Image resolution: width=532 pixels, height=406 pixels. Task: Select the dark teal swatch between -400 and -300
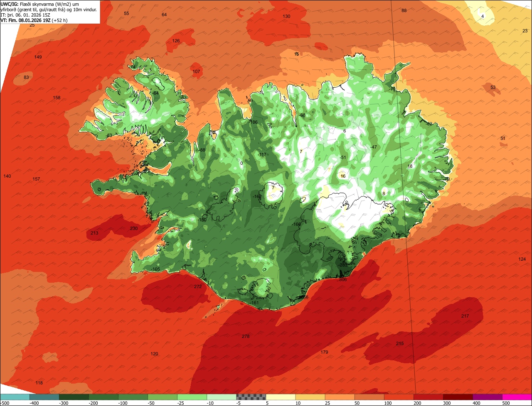click(44, 397)
